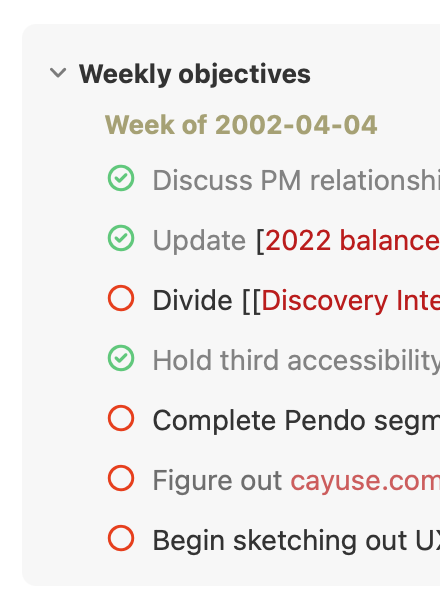Collapse the Weekly objectives section chevron

58,73
